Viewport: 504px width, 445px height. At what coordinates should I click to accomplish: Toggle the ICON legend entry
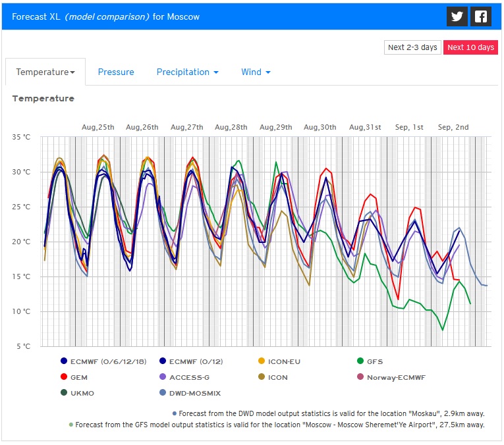273,377
